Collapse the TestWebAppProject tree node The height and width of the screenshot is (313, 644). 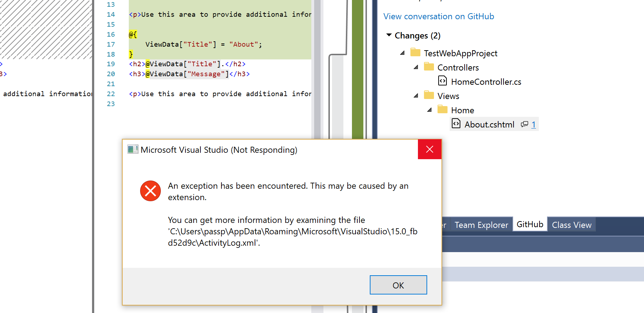tap(403, 53)
